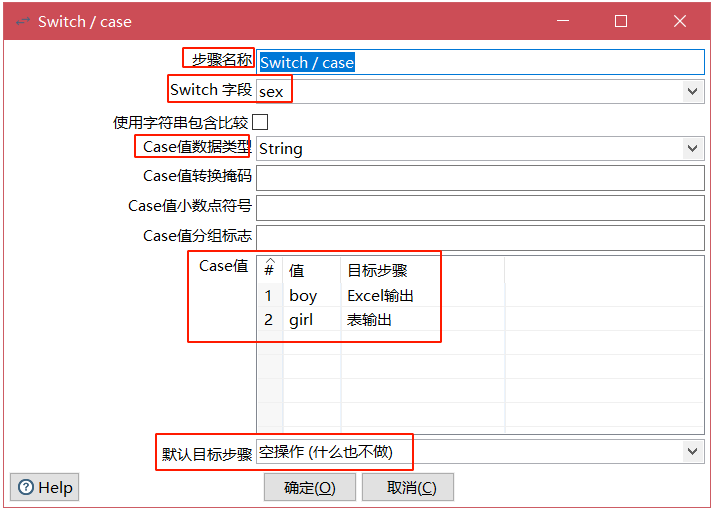Click the 步骤名称 text field
713x508 pixels.
coord(480,62)
